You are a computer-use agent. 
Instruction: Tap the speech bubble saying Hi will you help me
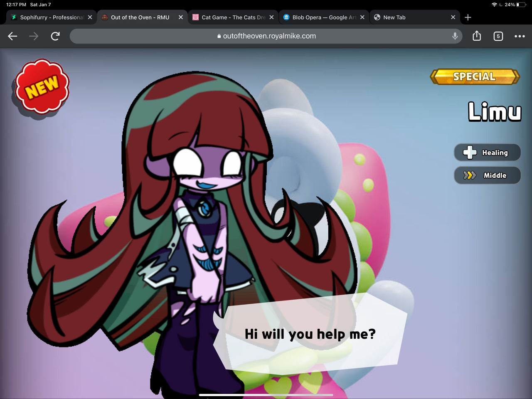(310, 334)
